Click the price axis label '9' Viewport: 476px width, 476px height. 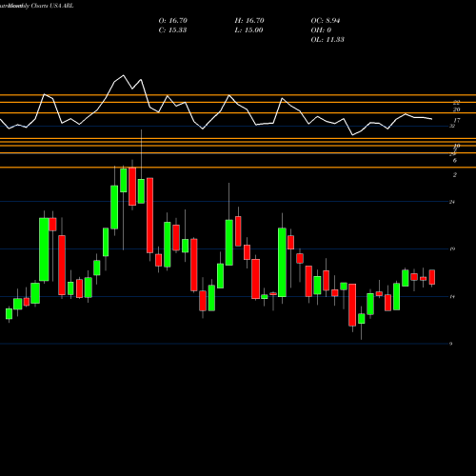click(451, 344)
